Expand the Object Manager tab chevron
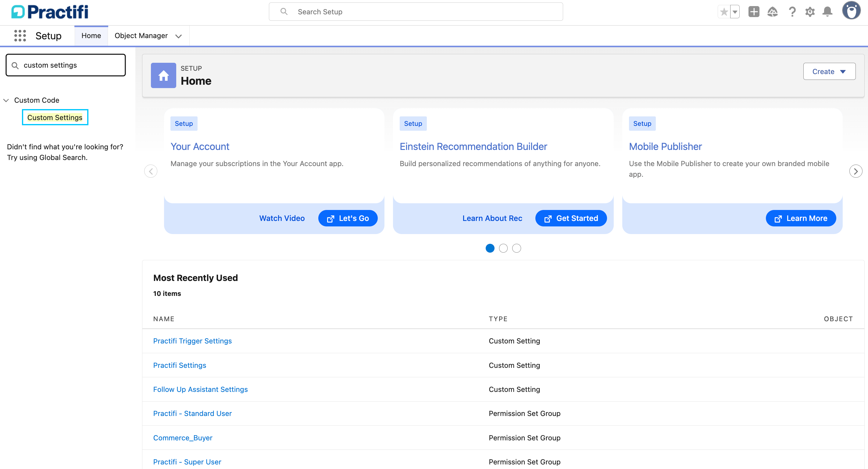868x469 pixels. click(x=179, y=36)
